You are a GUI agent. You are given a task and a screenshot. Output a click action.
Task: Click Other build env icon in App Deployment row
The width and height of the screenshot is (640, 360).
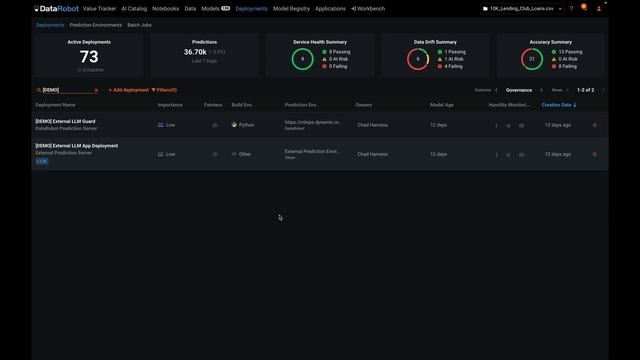click(234, 154)
